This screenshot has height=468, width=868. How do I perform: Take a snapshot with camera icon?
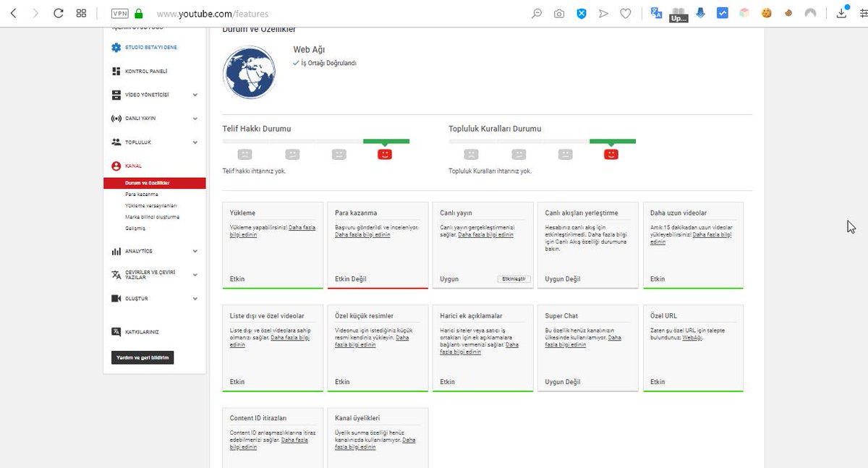(x=559, y=13)
